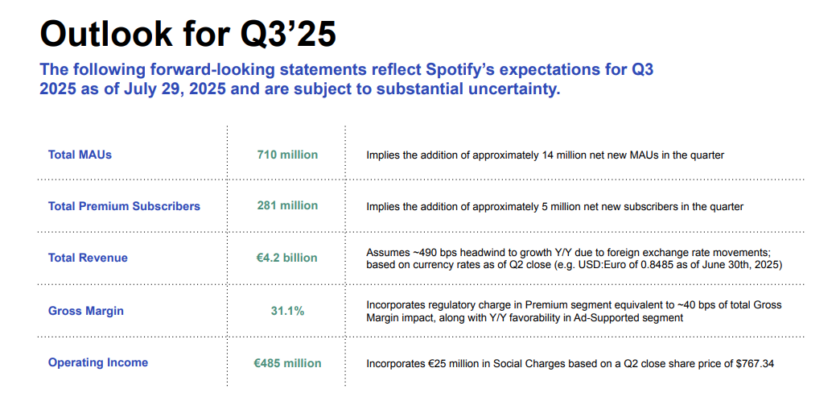Select the '710 million' value
836x401 pixels.
point(287,155)
